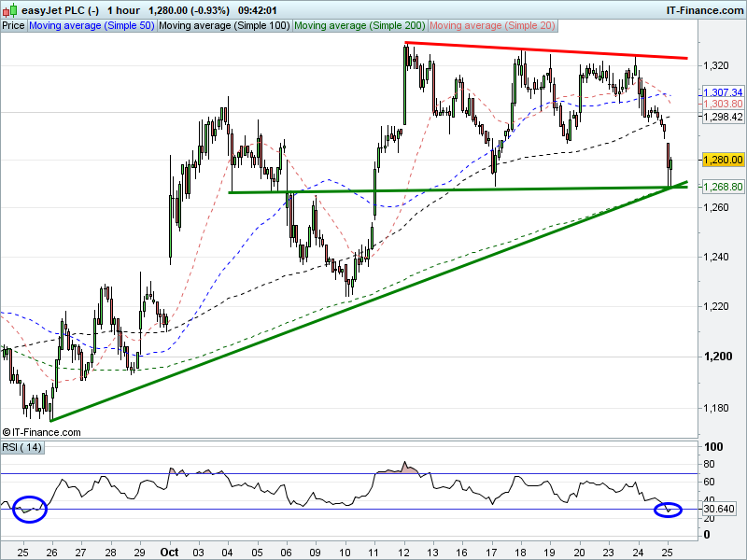Select the horizontal green support line
This screenshot has width=747, height=560.
[x=458, y=190]
